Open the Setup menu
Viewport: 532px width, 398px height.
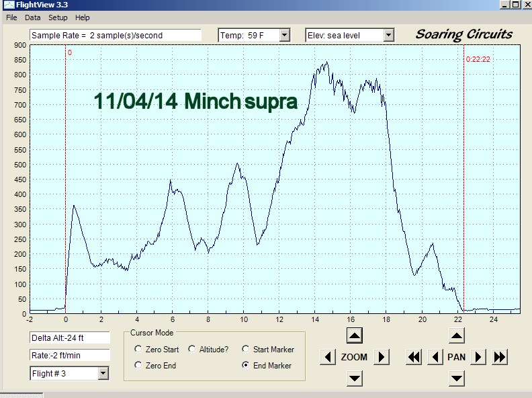(x=58, y=17)
